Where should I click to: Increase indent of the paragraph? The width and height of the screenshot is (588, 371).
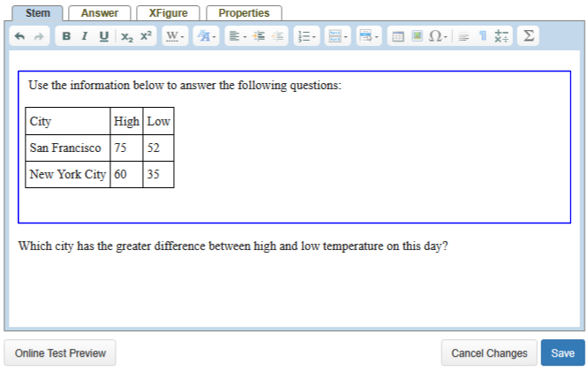point(260,36)
